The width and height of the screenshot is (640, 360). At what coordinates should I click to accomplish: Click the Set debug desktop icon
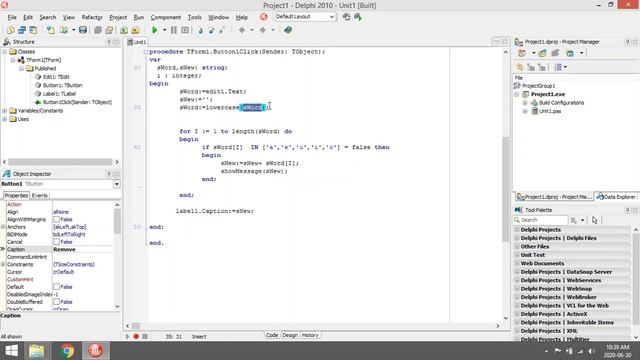(x=358, y=17)
